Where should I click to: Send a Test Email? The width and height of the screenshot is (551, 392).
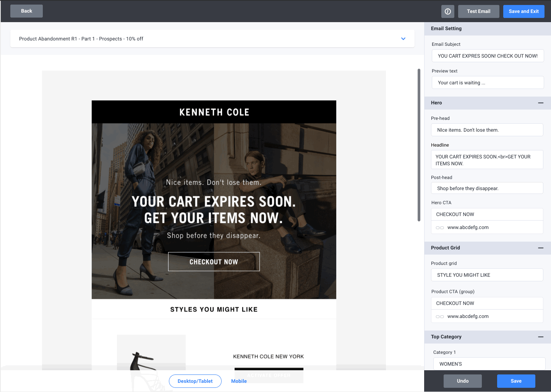coord(478,11)
